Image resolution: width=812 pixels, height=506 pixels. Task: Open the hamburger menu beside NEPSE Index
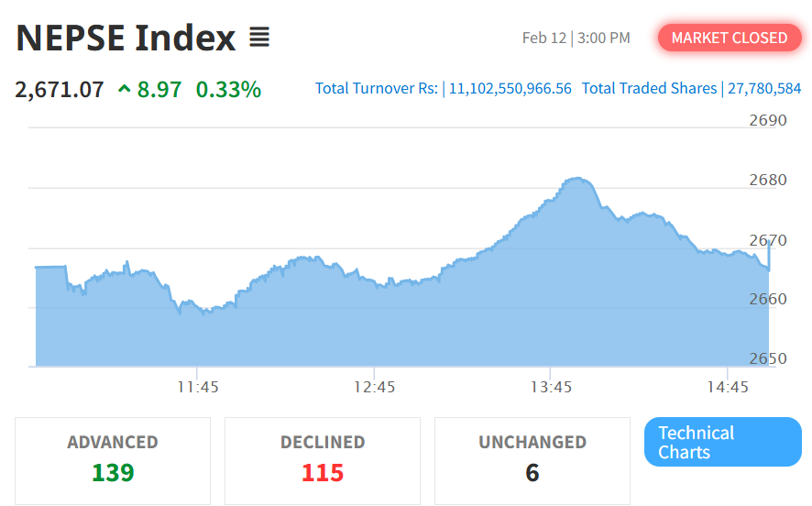259,38
